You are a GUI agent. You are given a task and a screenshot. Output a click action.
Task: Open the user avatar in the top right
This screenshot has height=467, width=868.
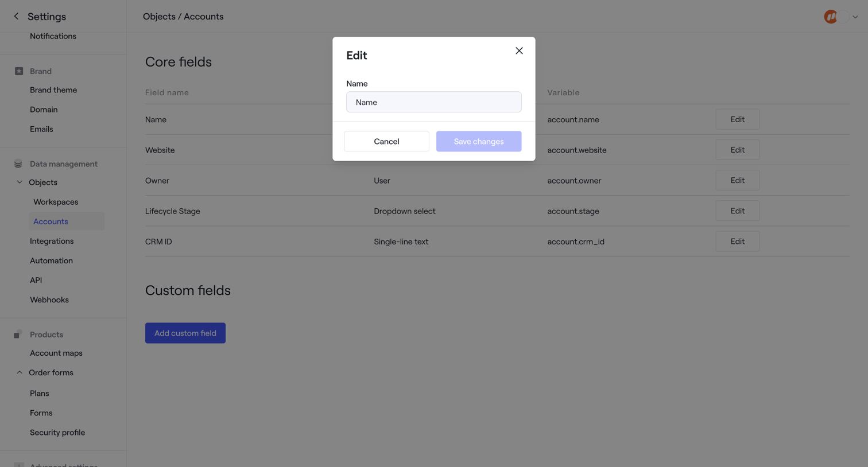pos(831,17)
